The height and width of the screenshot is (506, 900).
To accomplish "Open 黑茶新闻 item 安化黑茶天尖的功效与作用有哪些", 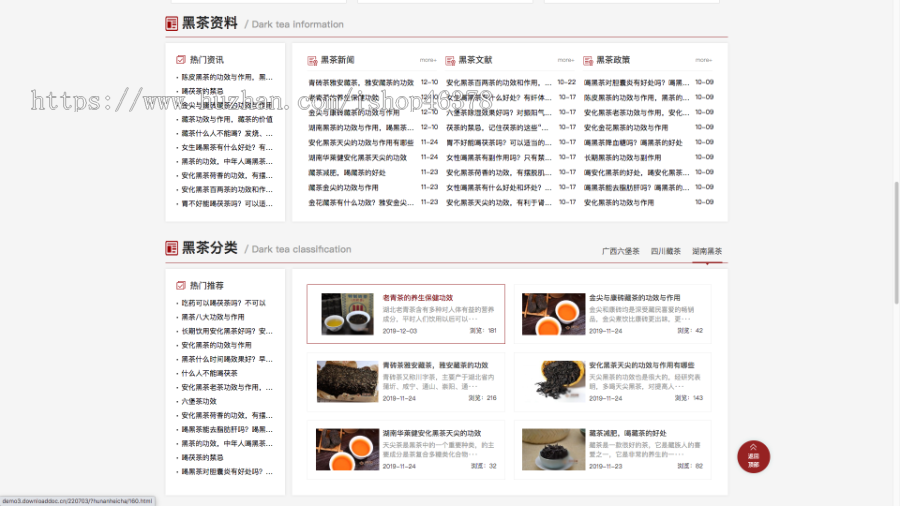I will point(360,142).
